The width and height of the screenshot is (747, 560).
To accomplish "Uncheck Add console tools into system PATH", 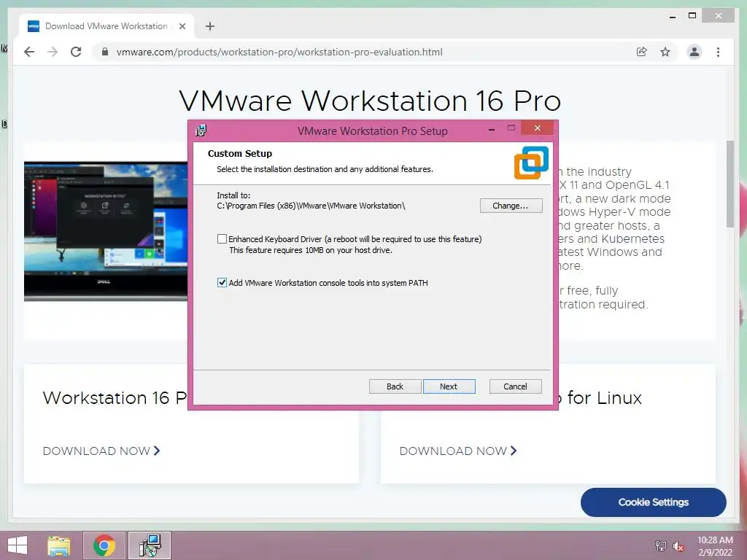I will pyautogui.click(x=222, y=283).
